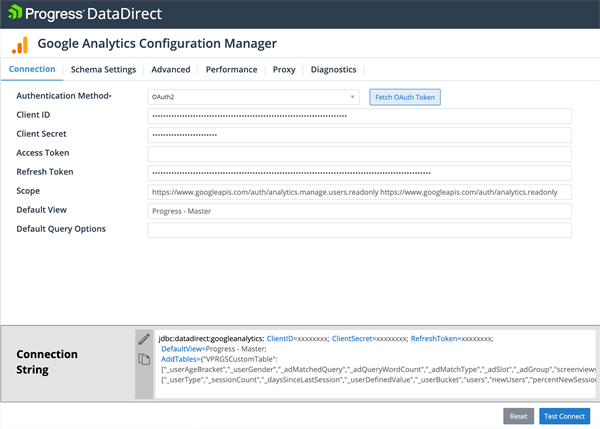Click into the Client Secret field

click(x=359, y=135)
